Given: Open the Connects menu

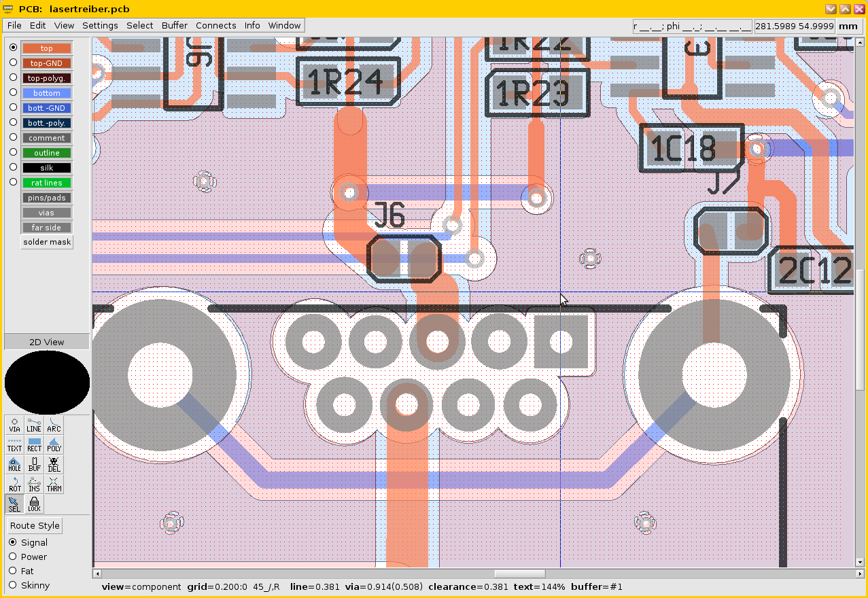Looking at the screenshot, I should click(x=215, y=25).
